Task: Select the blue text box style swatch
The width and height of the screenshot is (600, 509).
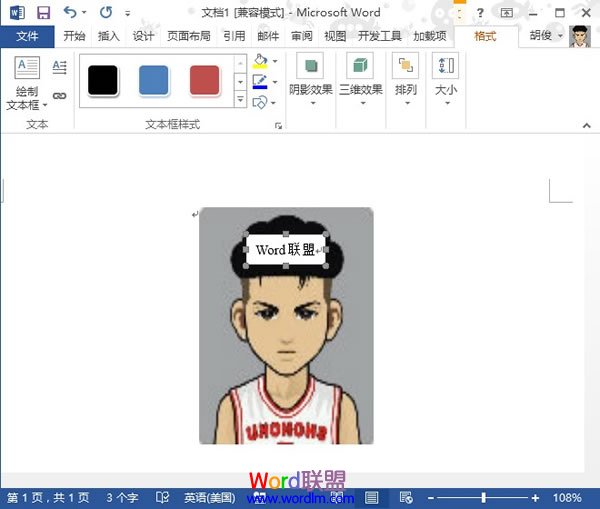Action: tap(153, 80)
